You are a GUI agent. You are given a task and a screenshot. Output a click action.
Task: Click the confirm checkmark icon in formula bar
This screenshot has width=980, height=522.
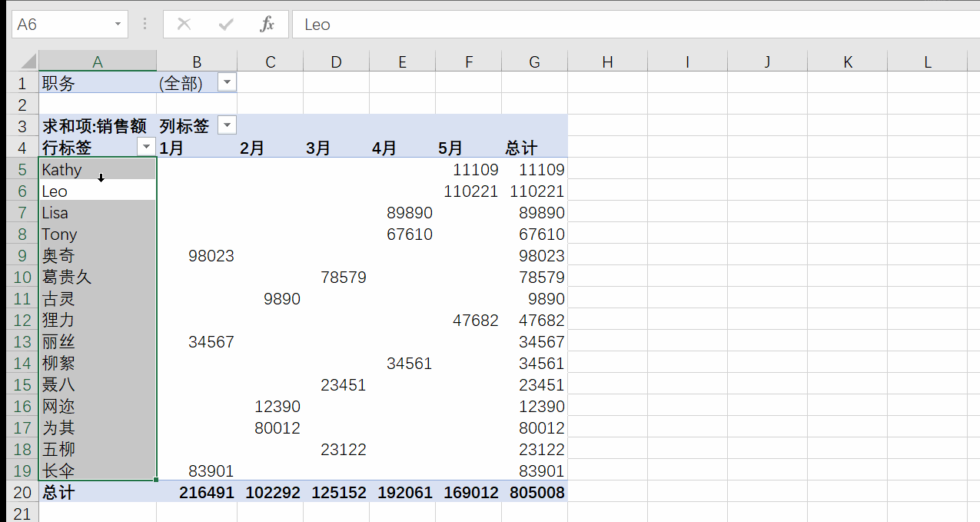(226, 24)
